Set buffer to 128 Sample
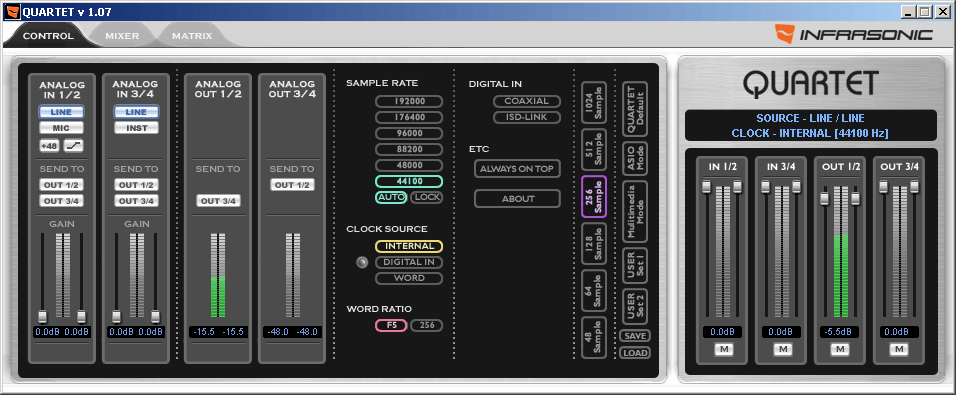This screenshot has width=956, height=395. point(594,243)
